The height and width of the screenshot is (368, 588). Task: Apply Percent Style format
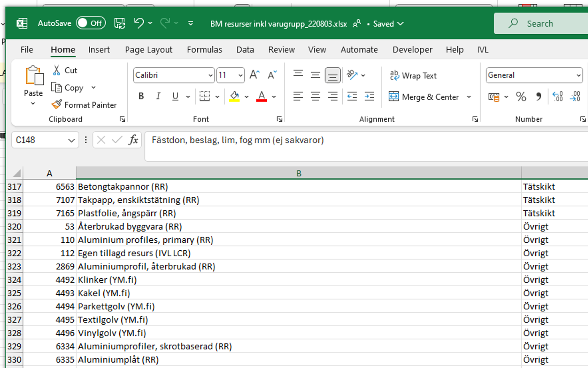click(x=521, y=97)
